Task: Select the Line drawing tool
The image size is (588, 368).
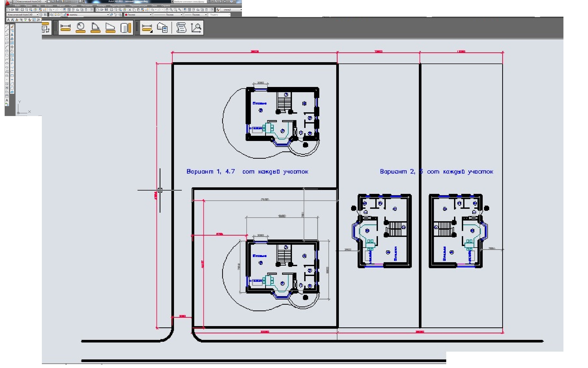Action: (x=7, y=26)
